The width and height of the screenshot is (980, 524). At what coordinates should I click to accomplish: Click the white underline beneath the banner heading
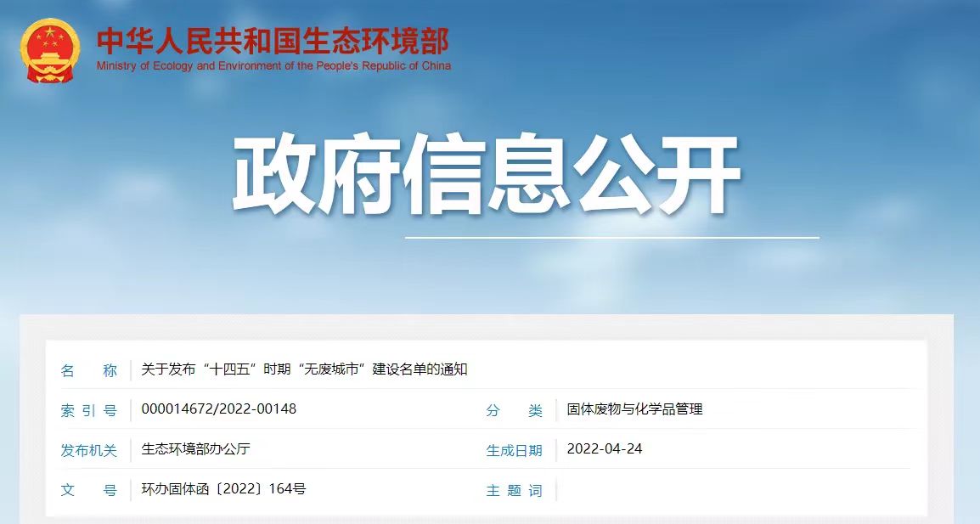[x=611, y=238]
